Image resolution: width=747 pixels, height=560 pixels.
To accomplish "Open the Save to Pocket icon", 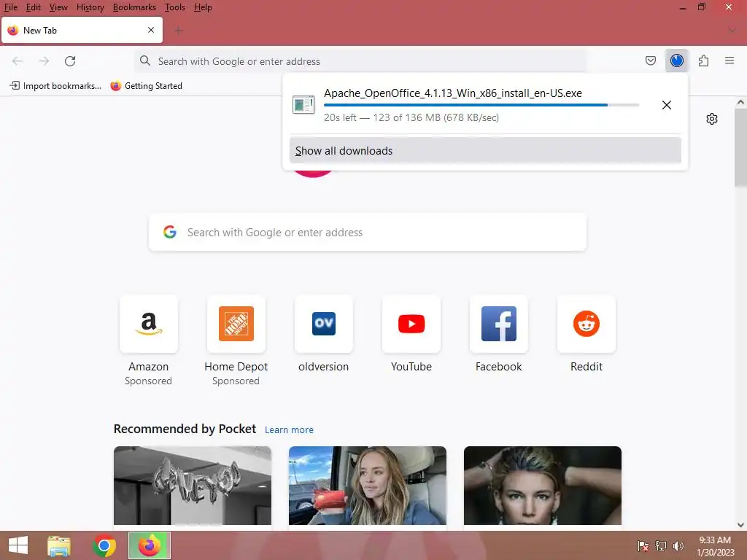I will pos(650,61).
